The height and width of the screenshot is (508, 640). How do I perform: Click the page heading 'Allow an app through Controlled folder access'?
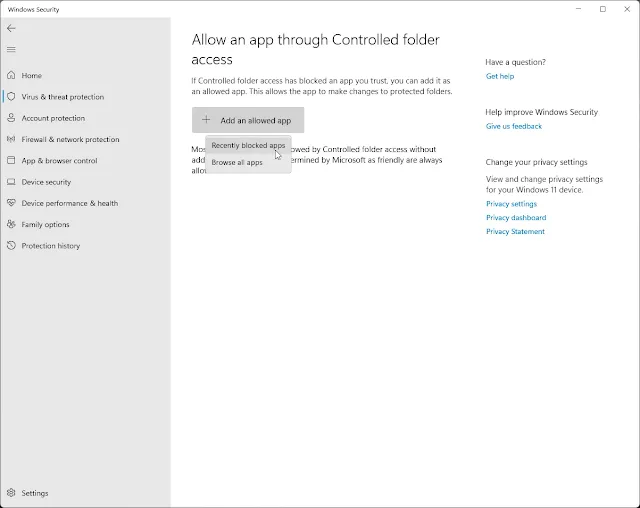click(x=316, y=49)
